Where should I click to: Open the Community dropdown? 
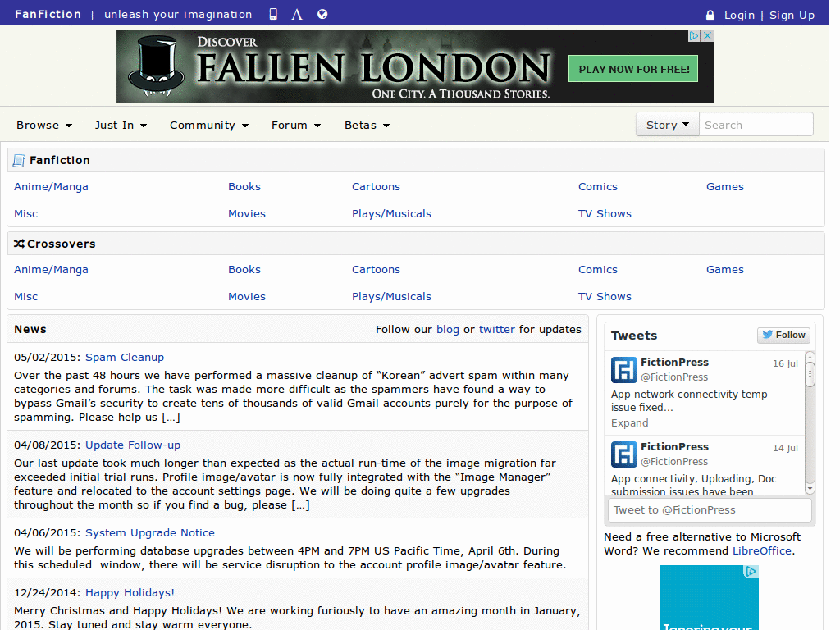pos(208,125)
